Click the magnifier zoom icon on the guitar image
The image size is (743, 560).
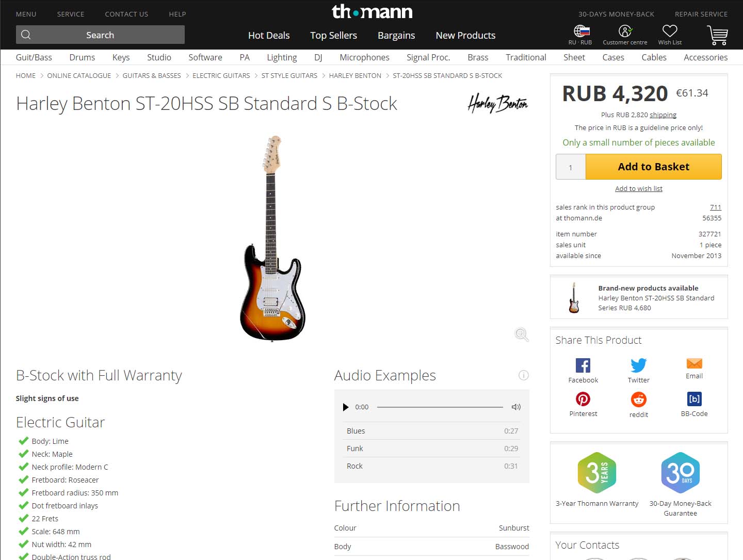coord(522,334)
